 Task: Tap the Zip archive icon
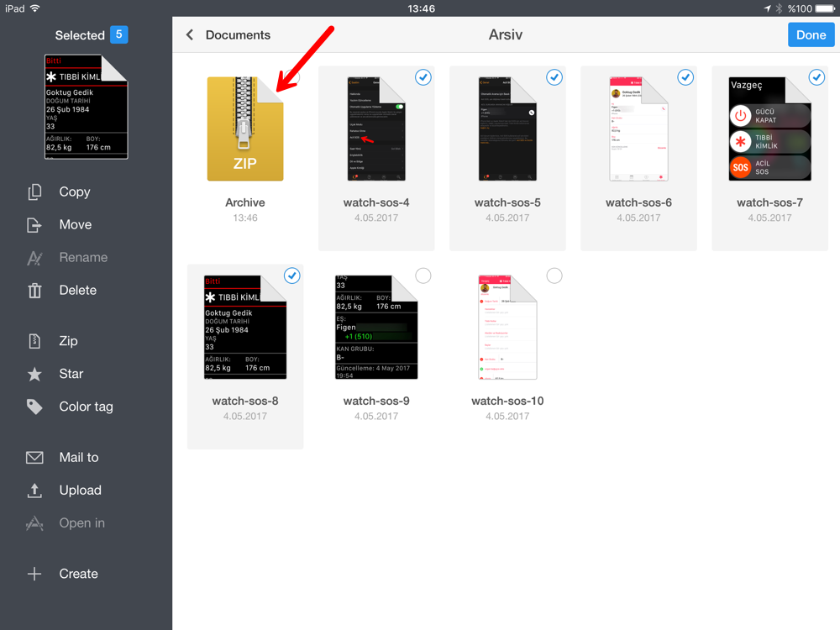[34, 341]
